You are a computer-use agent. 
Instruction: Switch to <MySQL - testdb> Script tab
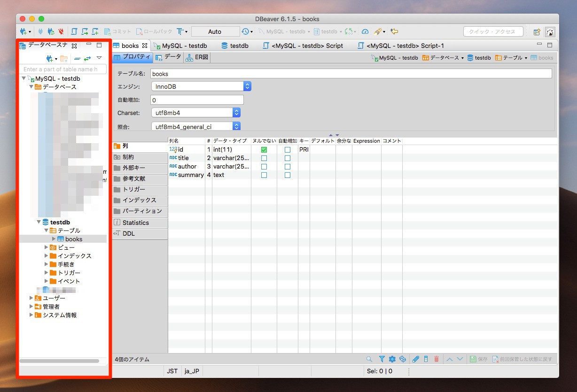304,46
